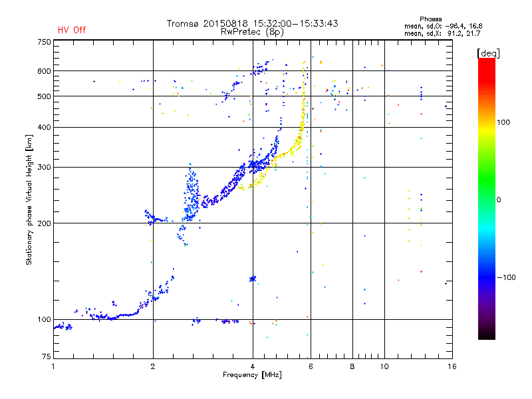Click the y-axis '75' label
532x399 pixels.
click(47, 356)
